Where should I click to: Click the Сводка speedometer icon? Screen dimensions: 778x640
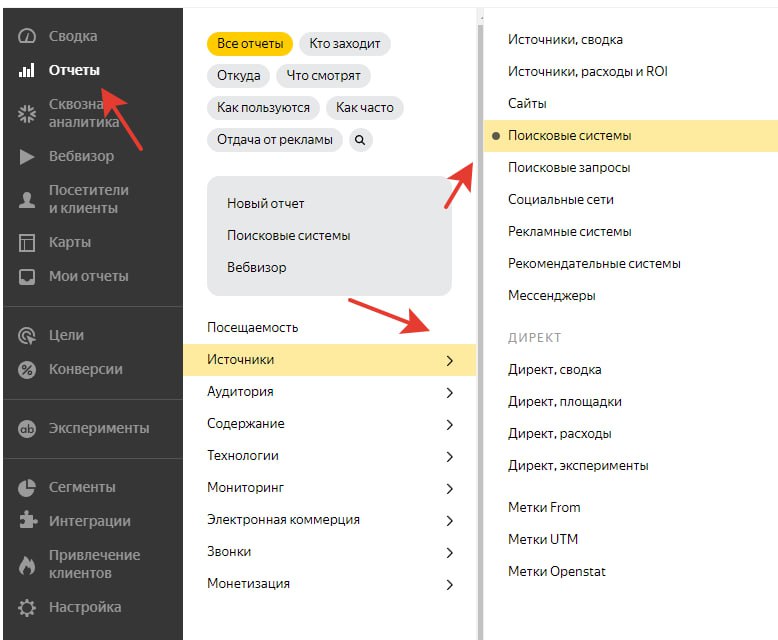(27, 36)
